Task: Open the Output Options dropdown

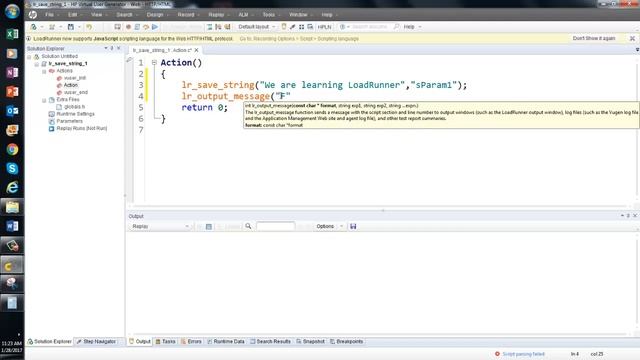Action: [329, 227]
